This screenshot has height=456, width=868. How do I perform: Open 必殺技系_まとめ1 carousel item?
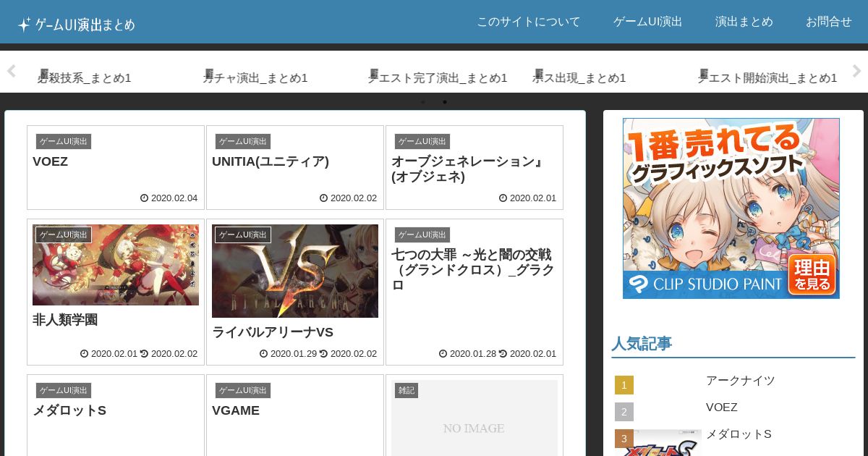(85, 77)
